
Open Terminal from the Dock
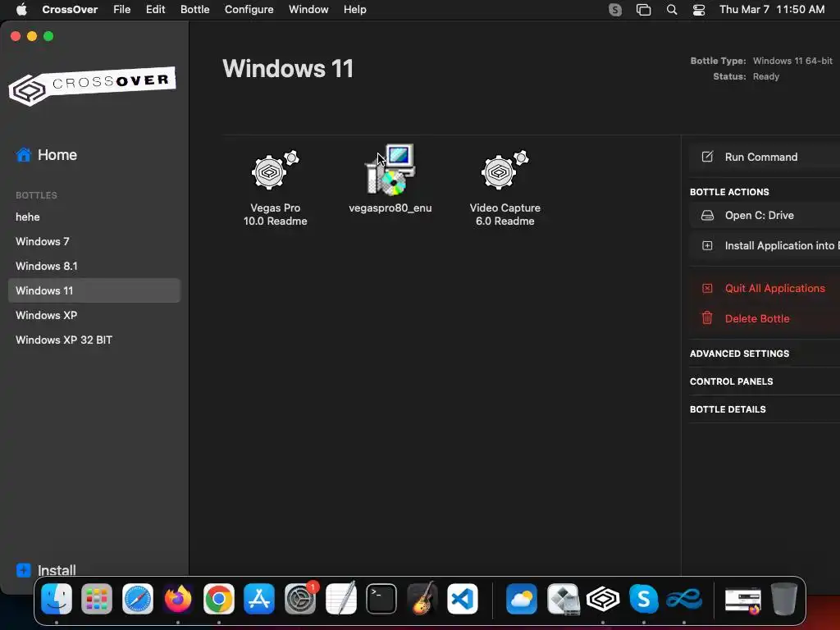click(381, 599)
